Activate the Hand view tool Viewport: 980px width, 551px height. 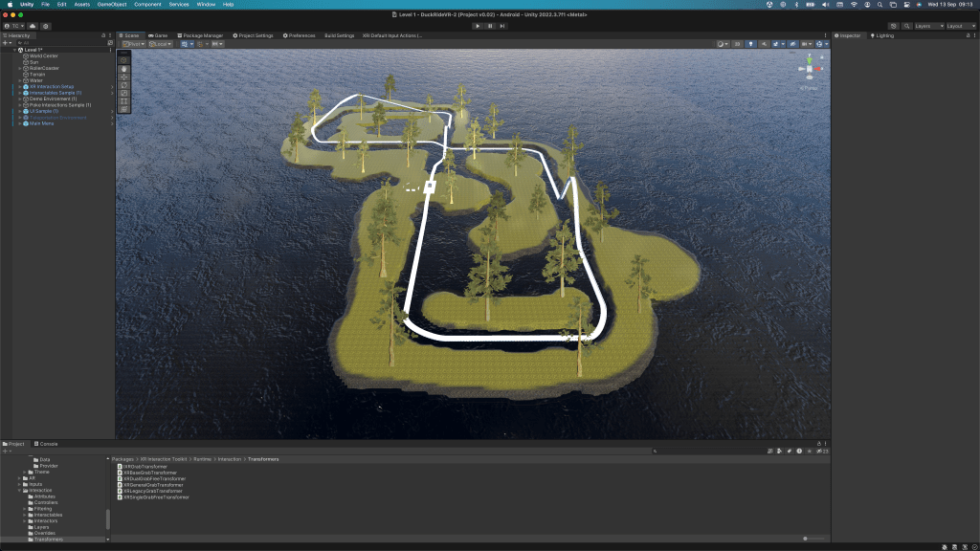click(123, 70)
